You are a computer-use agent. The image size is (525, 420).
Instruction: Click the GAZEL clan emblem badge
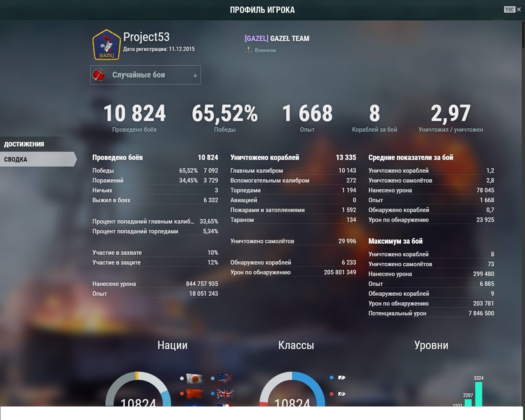107,44
